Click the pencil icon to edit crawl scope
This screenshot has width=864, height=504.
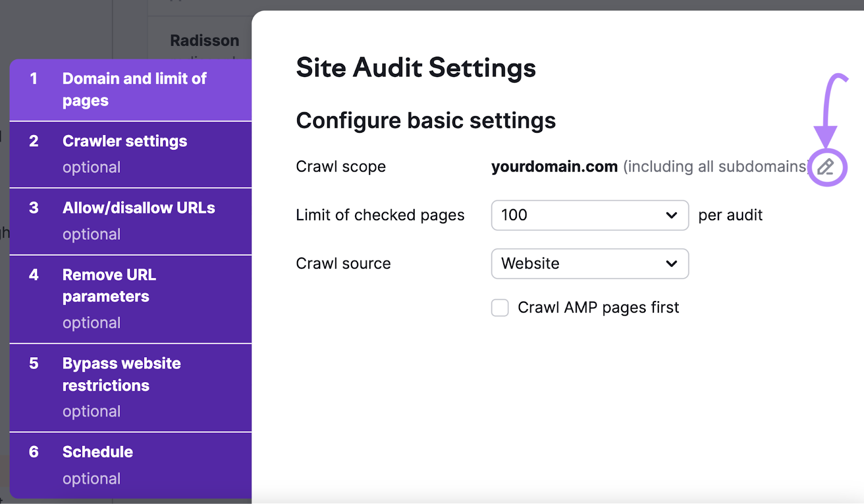click(826, 167)
